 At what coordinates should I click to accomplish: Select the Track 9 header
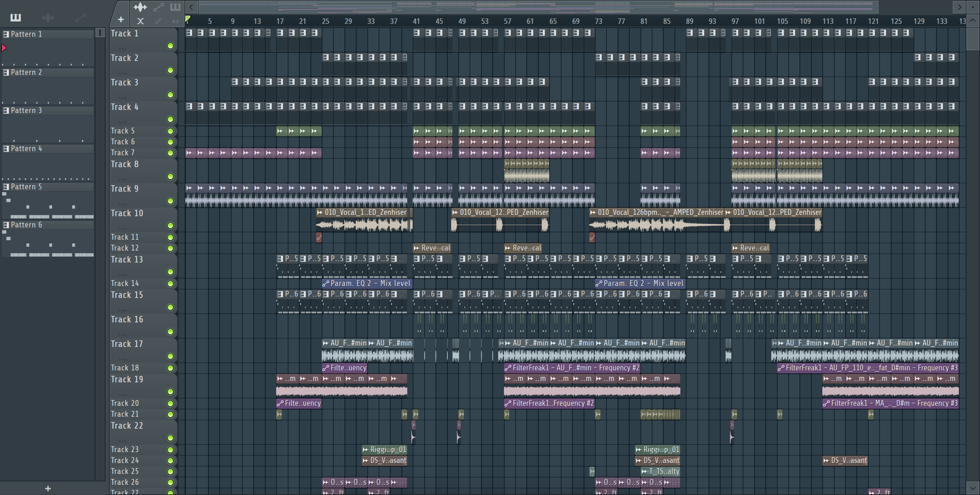tap(143, 195)
